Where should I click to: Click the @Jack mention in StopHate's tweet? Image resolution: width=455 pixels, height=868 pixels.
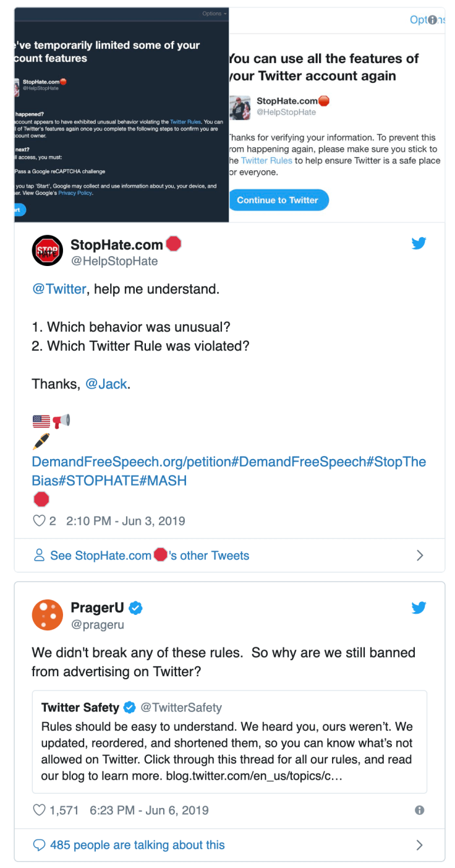(x=107, y=384)
